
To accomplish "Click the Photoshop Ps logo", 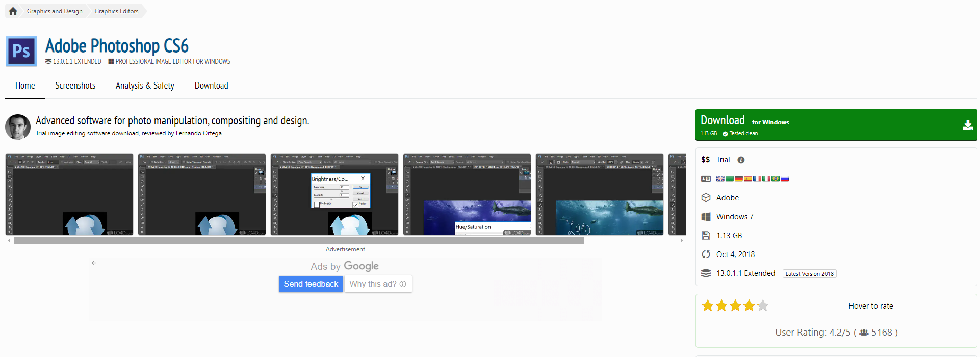I will [x=21, y=51].
